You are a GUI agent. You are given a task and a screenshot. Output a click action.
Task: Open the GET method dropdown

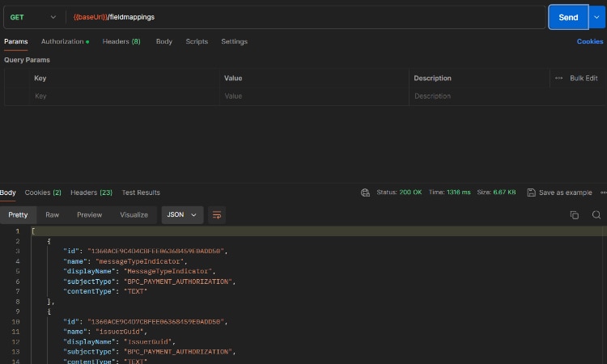pyautogui.click(x=33, y=17)
